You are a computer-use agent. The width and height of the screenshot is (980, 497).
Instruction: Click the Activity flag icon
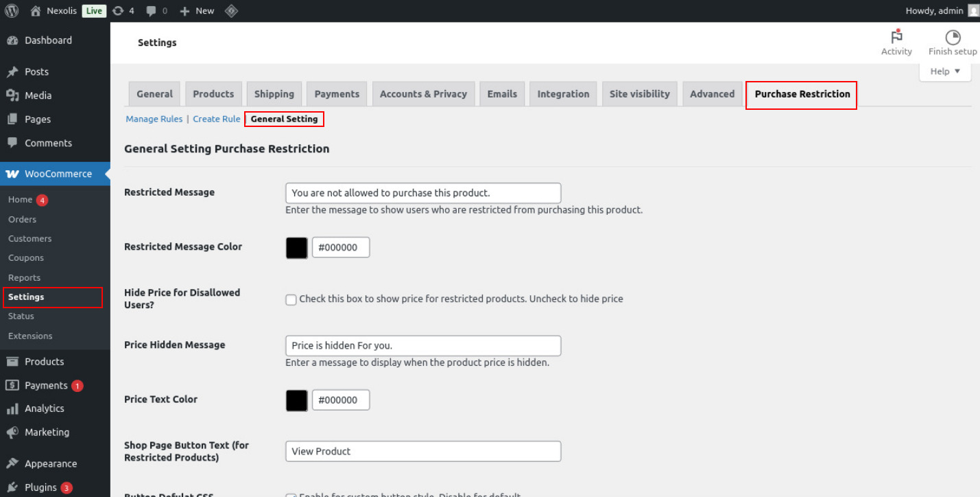896,38
